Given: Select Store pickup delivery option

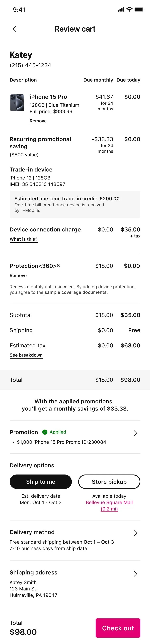Looking at the screenshot, I should point(109,482).
